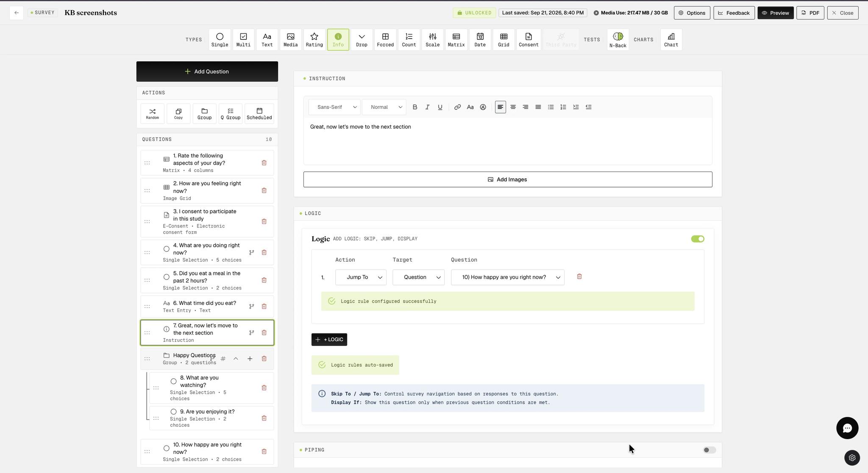The image size is (868, 473).
Task: Center align the instruction text
Action: point(513,107)
